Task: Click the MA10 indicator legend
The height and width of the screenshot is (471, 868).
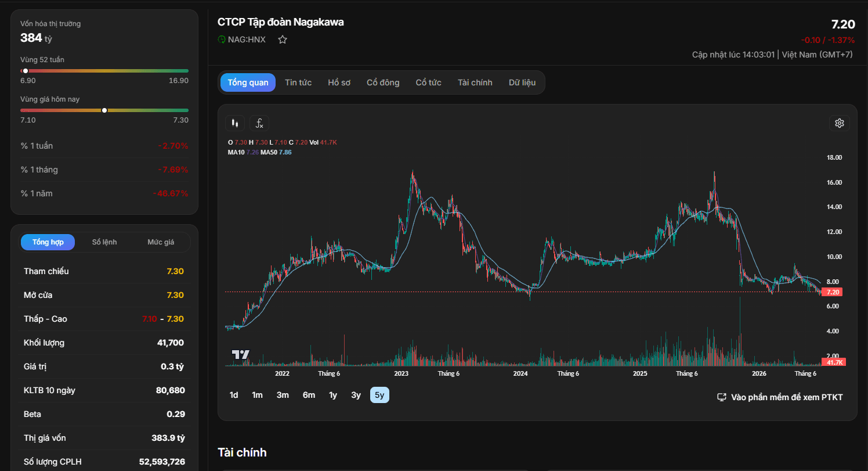Action: tap(244, 152)
